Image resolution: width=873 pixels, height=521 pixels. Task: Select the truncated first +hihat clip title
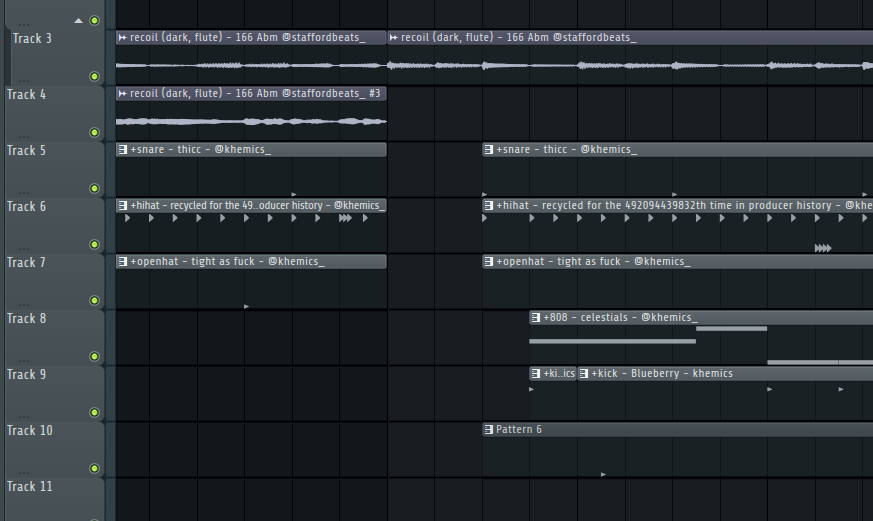click(x=257, y=205)
